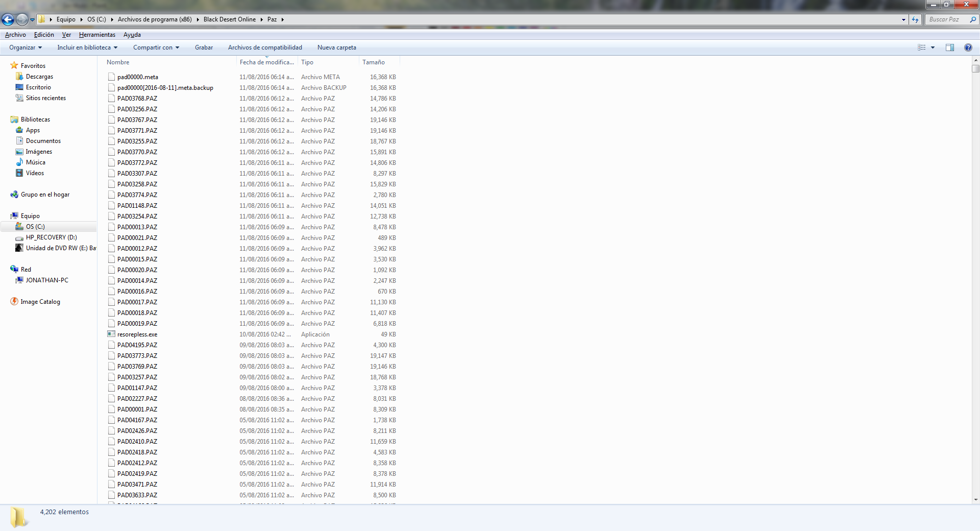Click the Nueva carpeta button
This screenshot has height=531, width=980.
(x=336, y=47)
